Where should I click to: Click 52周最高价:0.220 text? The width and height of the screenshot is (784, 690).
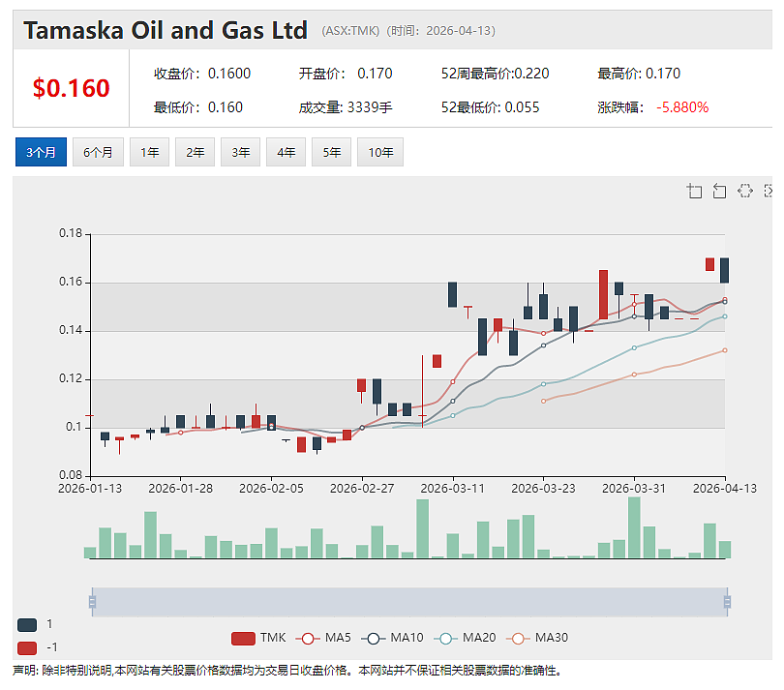click(x=495, y=74)
